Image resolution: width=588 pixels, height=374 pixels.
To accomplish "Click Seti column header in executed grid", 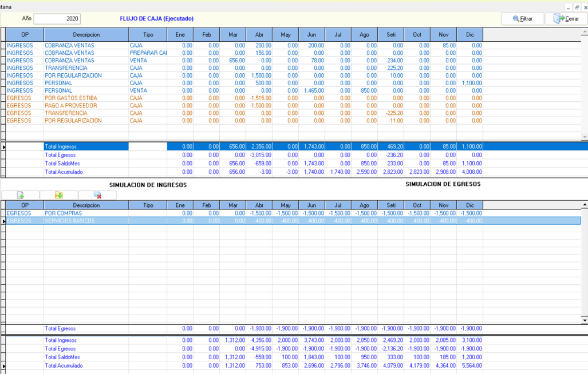I will (x=391, y=34).
